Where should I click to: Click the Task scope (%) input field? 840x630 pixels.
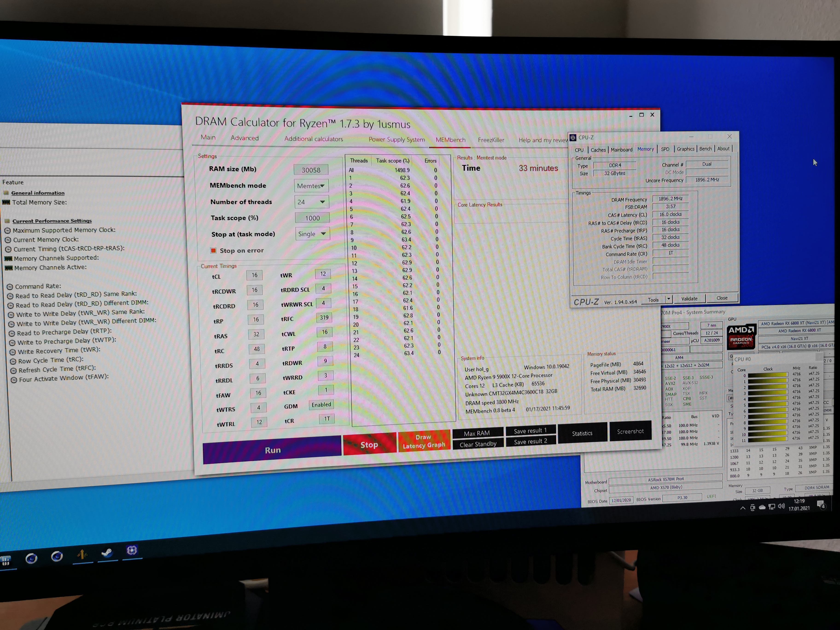coord(312,218)
